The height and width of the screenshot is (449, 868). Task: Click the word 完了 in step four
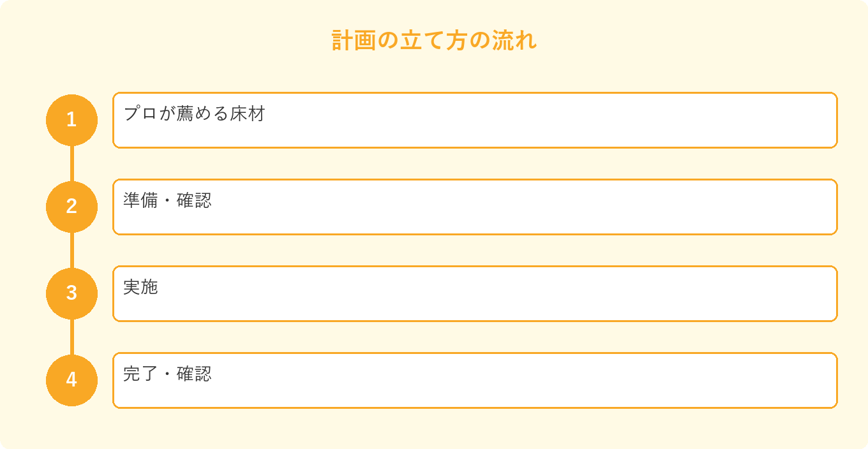(140, 374)
